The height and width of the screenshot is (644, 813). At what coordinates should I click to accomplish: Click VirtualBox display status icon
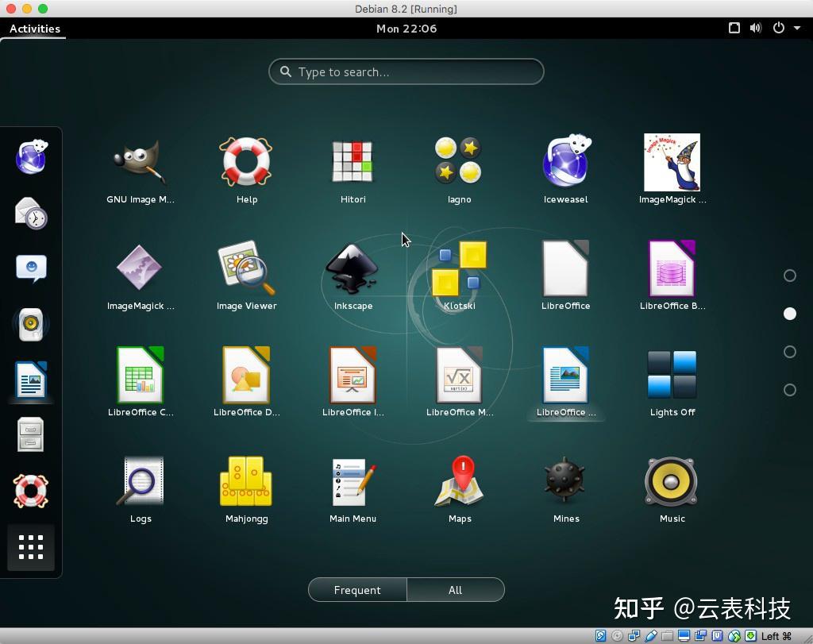[684, 636]
